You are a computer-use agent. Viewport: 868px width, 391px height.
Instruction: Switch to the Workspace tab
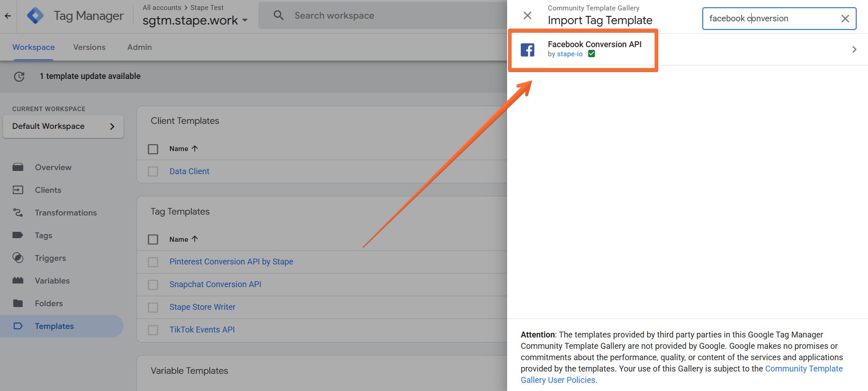coord(34,47)
